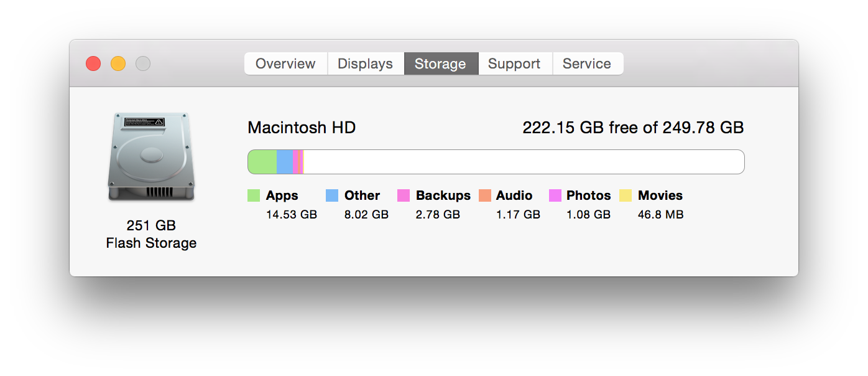Select the Storage tab
The image size is (868, 376).
click(440, 63)
